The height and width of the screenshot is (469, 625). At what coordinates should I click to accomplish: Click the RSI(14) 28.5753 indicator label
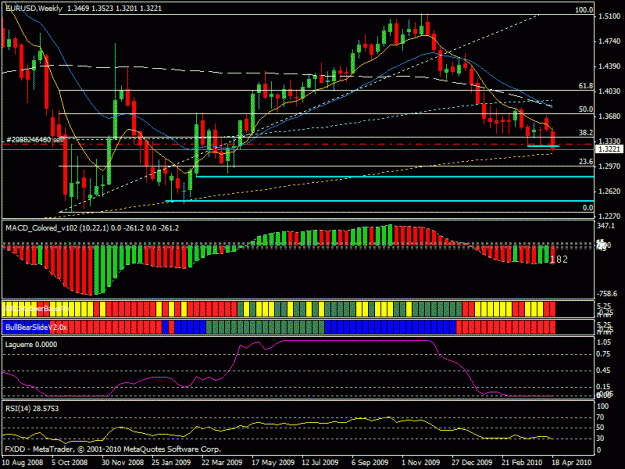32,408
